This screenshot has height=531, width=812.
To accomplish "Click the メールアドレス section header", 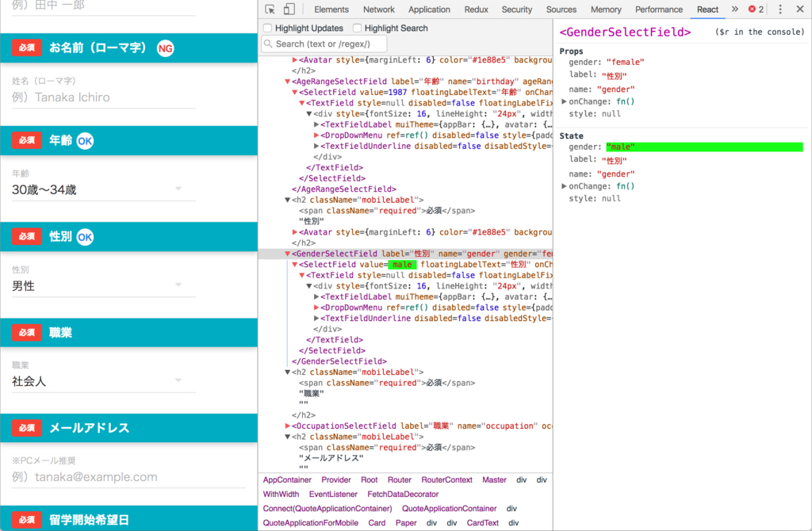I will tap(128, 428).
